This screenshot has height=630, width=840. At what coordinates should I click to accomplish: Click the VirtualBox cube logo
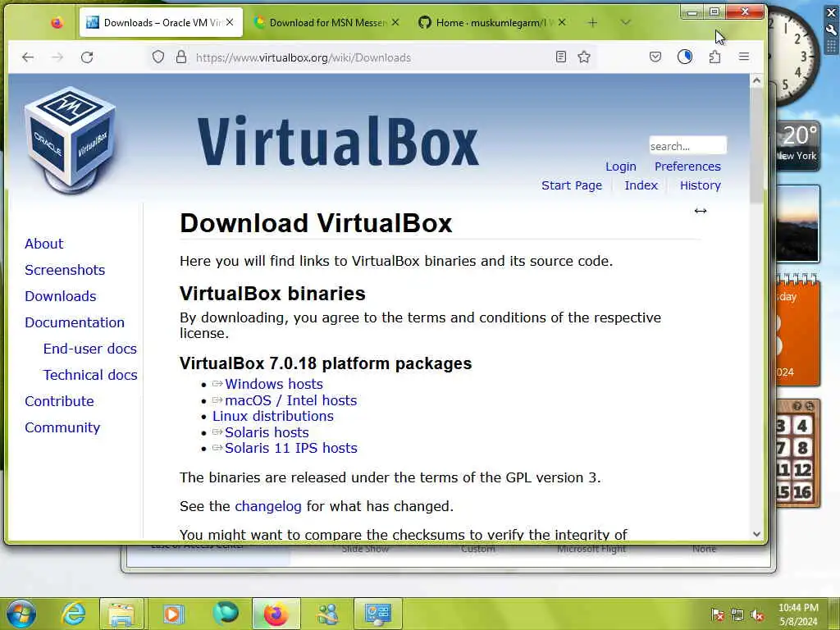click(x=70, y=139)
